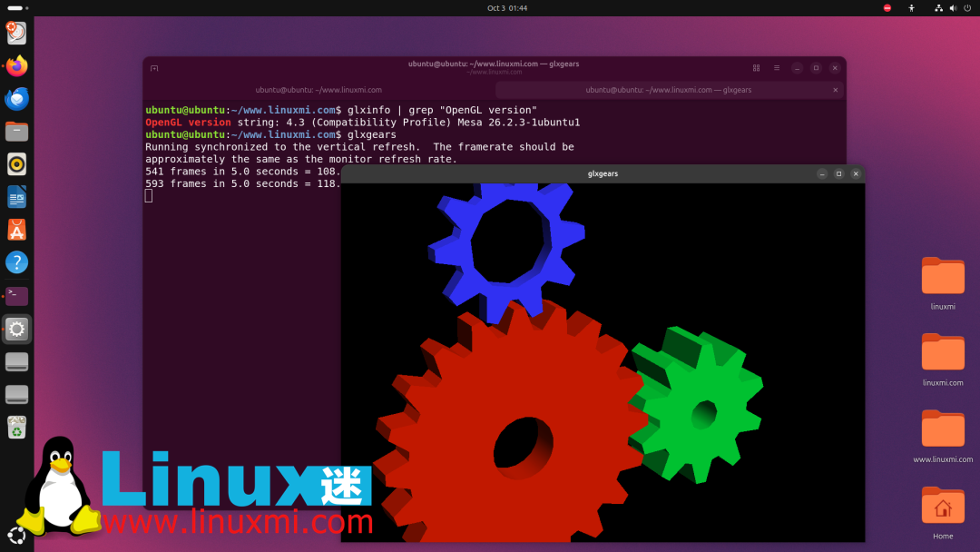This screenshot has width=980, height=552.
Task: Minimize the terminal window
Action: pyautogui.click(x=797, y=68)
